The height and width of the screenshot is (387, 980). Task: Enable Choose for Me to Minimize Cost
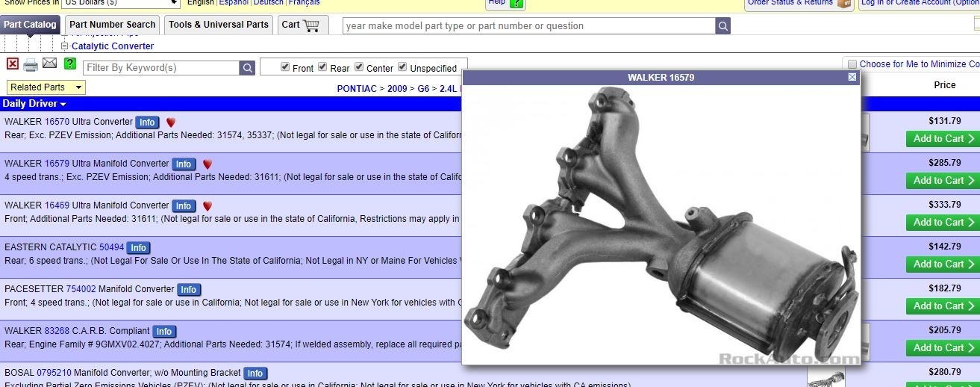852,64
